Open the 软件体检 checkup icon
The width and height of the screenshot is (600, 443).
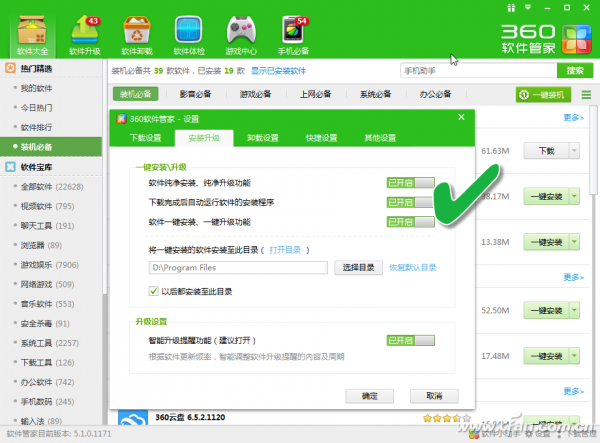coord(189,35)
